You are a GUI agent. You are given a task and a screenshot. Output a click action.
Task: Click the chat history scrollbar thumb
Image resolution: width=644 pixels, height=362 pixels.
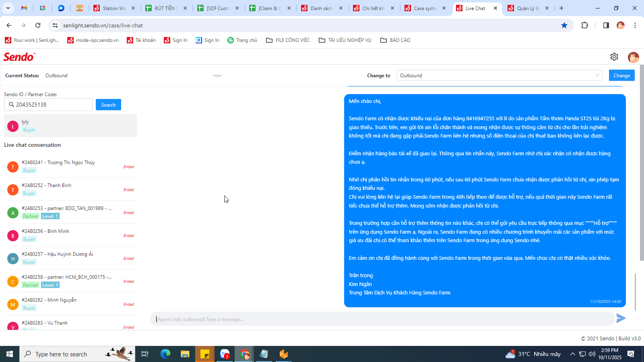pos(636,292)
